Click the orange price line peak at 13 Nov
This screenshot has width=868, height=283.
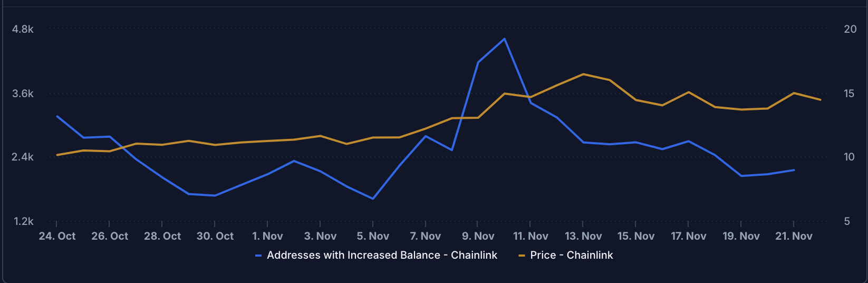[583, 74]
